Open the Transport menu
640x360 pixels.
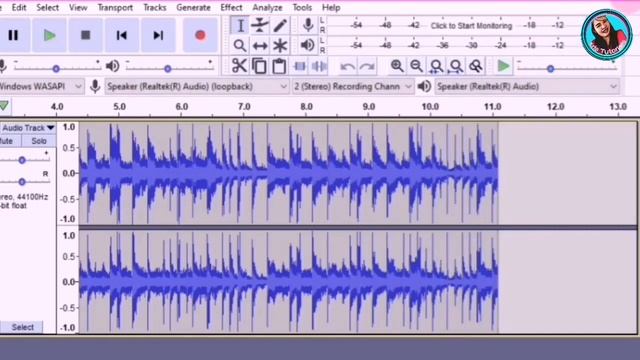[x=115, y=7]
